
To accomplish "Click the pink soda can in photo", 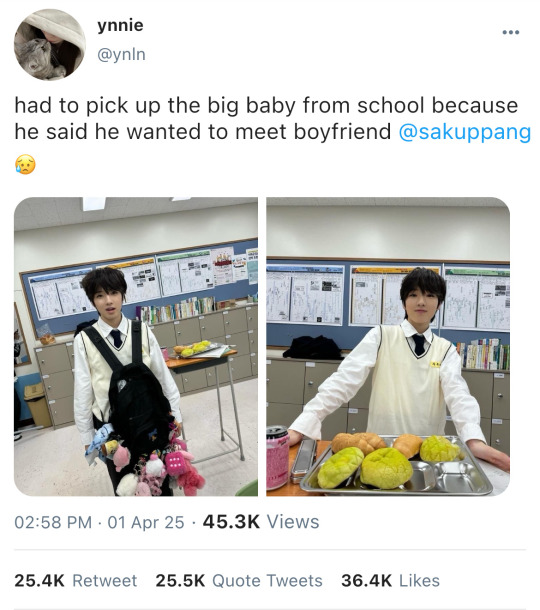I will coord(277,457).
